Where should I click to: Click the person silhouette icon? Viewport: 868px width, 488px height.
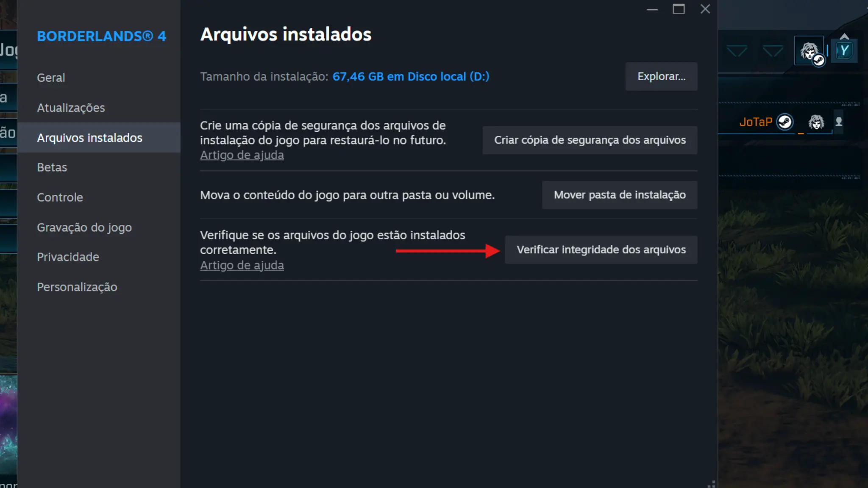click(839, 122)
